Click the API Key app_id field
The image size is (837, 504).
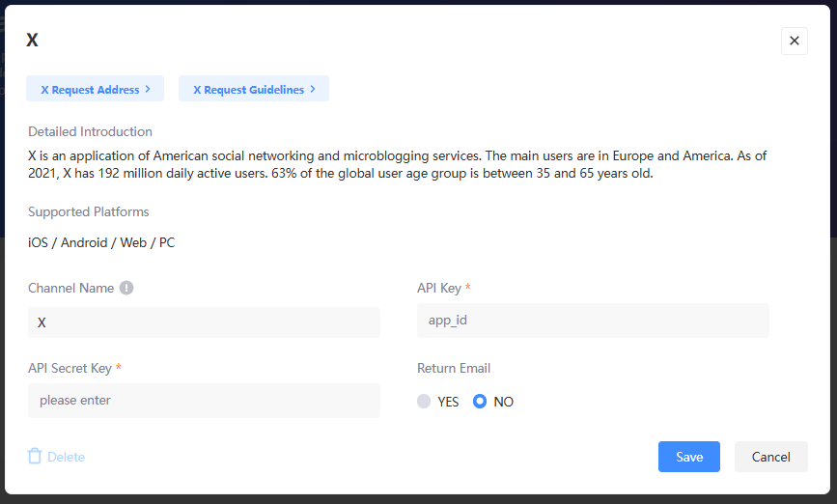click(593, 320)
